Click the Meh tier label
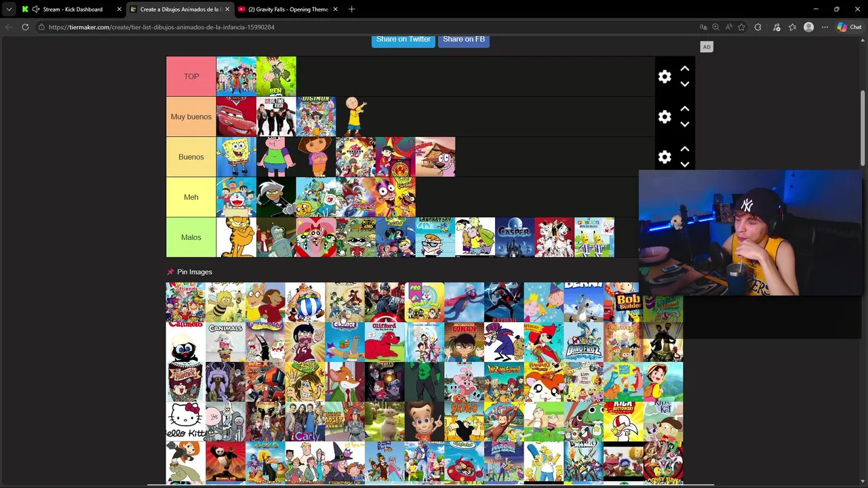Image resolution: width=868 pixels, height=488 pixels. click(191, 197)
